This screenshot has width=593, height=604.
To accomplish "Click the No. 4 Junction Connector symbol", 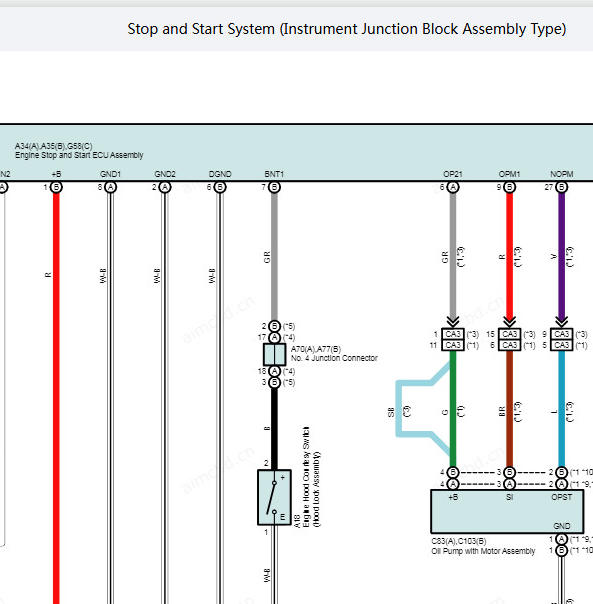I will click(x=274, y=354).
